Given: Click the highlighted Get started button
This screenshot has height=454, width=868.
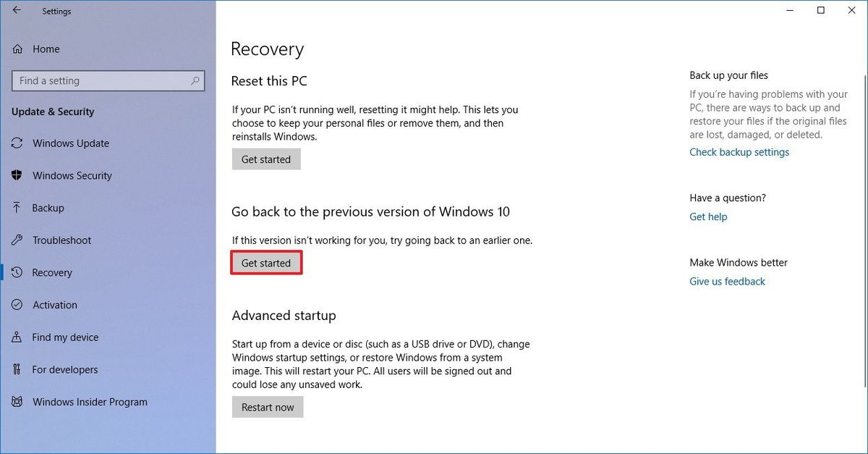Looking at the screenshot, I should click(266, 263).
